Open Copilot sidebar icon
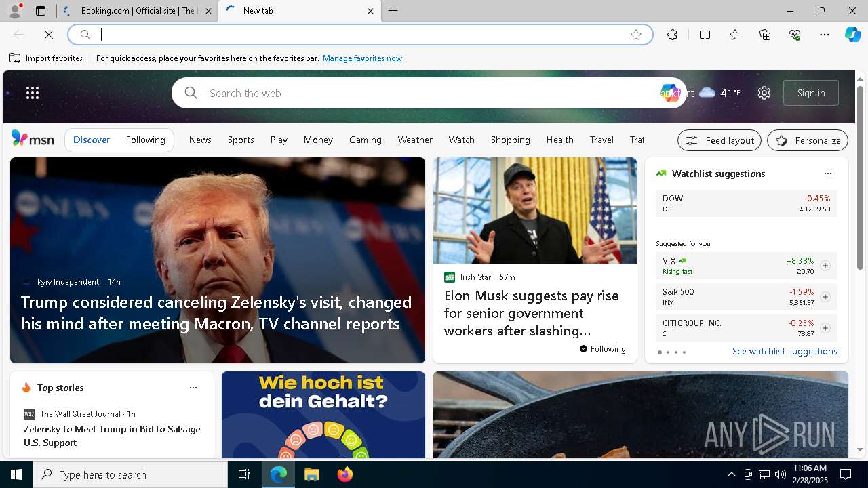The width and height of the screenshot is (868, 488). coord(852,35)
